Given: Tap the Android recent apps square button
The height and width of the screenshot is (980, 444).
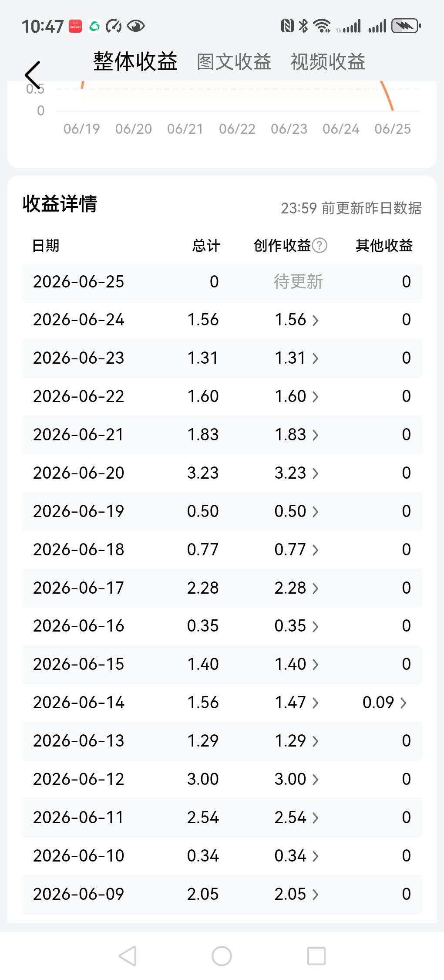Looking at the screenshot, I should pos(316,956).
